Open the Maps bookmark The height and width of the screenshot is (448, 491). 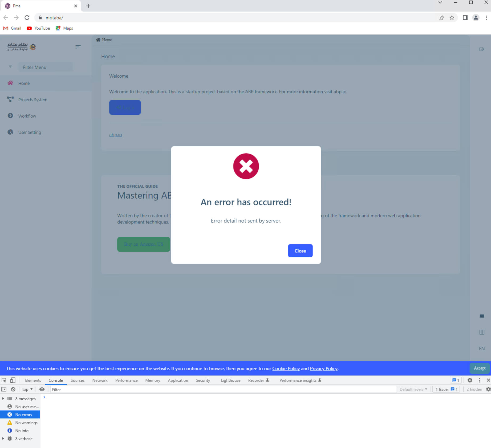pos(64,28)
